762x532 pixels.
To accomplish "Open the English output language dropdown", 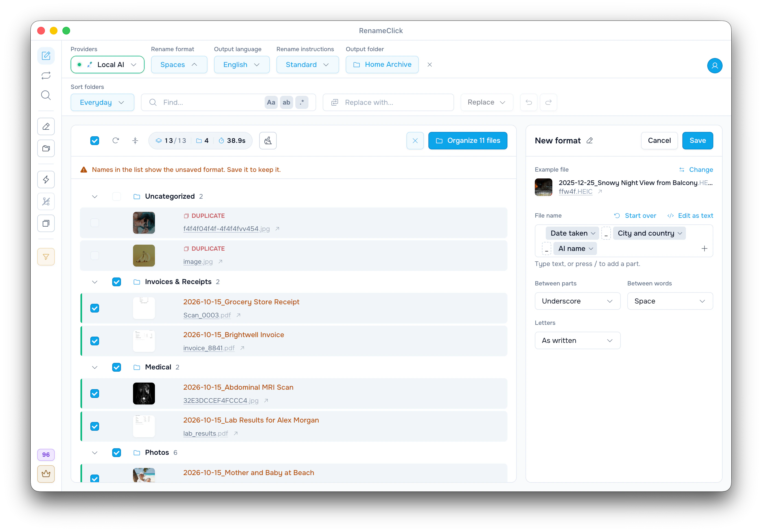I will pyautogui.click(x=242, y=64).
